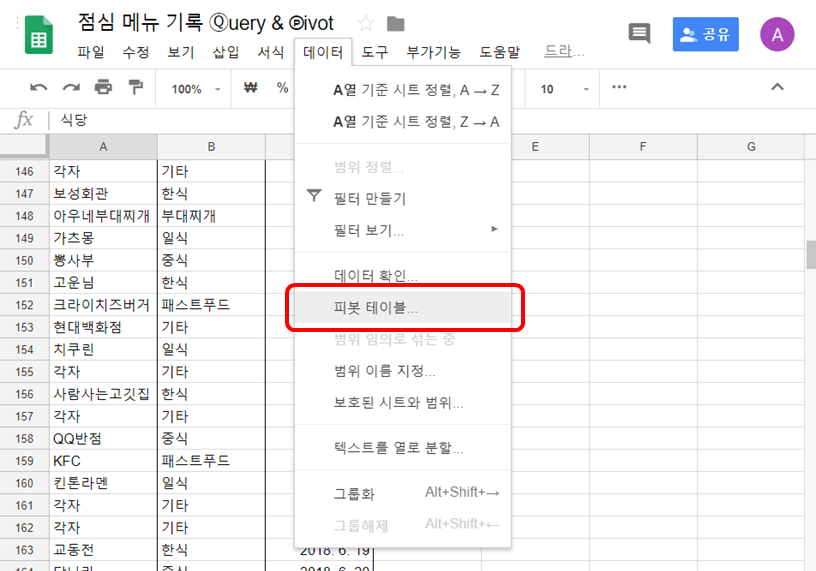
Task: Click cell containing 사람사는고깃집
Action: 103,394
